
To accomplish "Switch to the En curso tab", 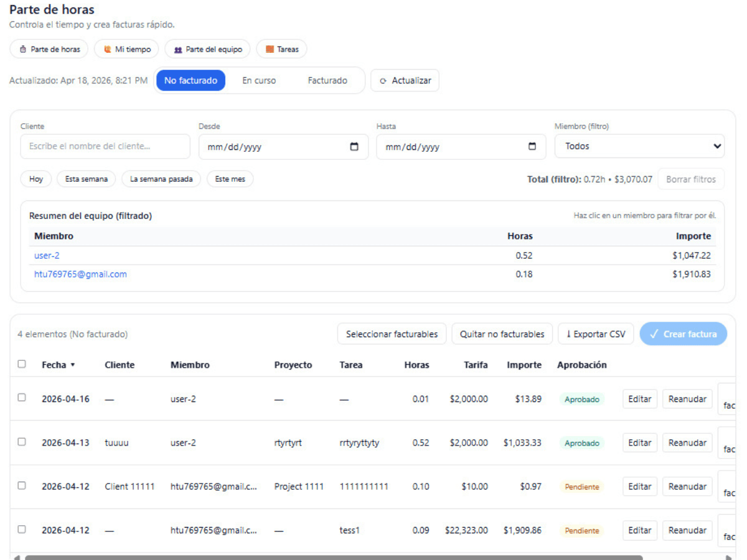I will tap(259, 80).
